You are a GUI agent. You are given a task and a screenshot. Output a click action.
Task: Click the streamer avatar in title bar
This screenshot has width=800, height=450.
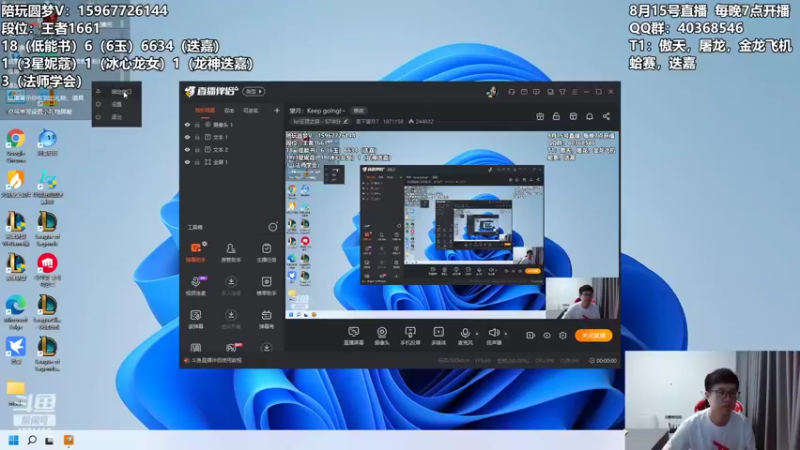click(x=491, y=92)
